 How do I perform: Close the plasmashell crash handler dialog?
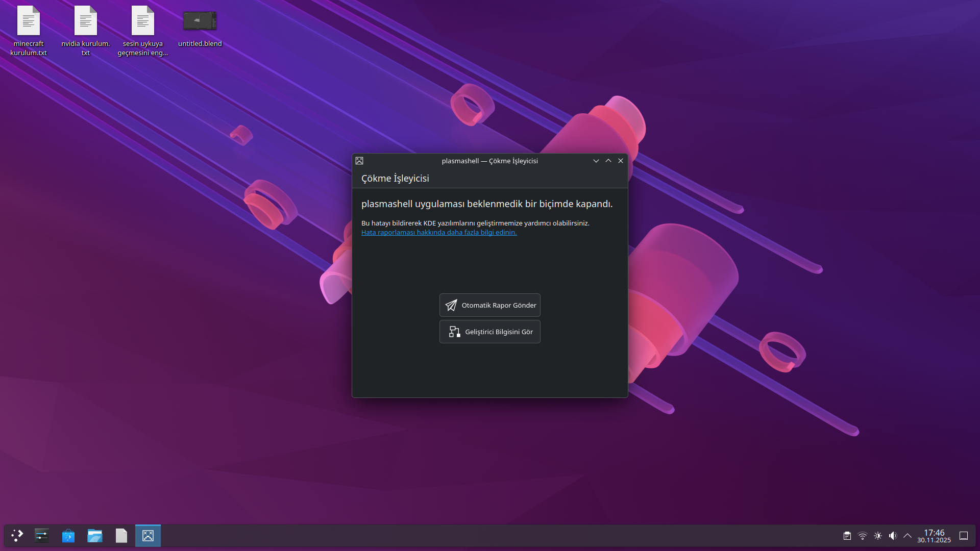click(x=621, y=161)
